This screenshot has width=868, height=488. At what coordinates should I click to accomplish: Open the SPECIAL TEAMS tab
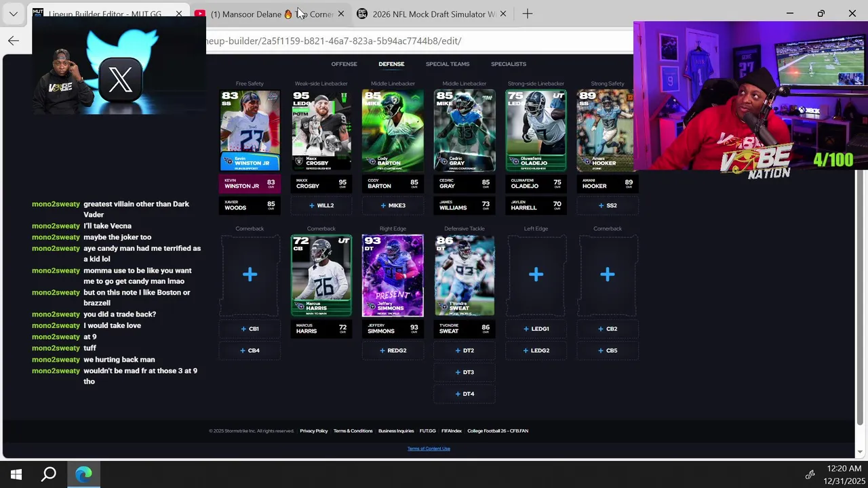[x=448, y=64]
